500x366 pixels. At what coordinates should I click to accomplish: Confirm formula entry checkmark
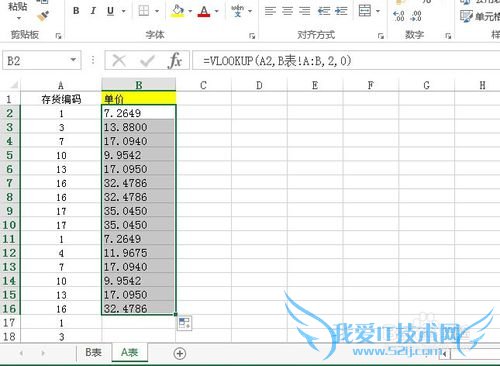[147, 61]
